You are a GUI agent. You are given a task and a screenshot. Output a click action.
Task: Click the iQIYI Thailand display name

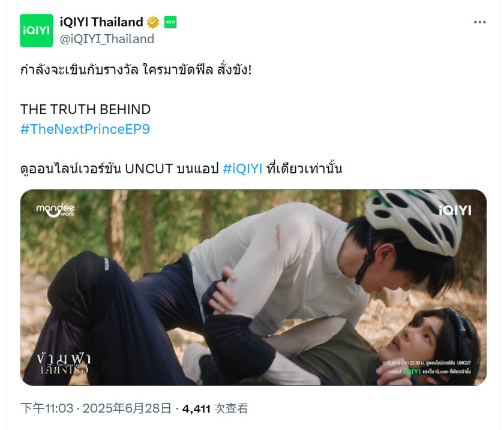coord(101,22)
